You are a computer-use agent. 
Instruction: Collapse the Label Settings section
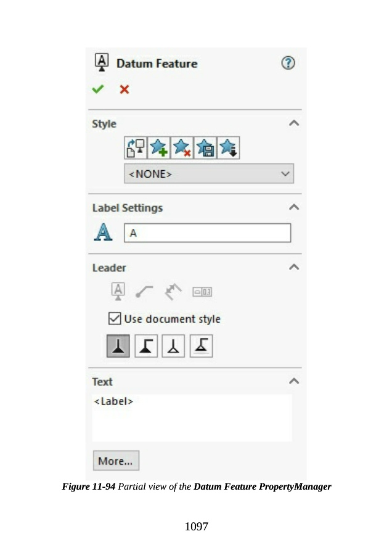pyautogui.click(x=294, y=207)
